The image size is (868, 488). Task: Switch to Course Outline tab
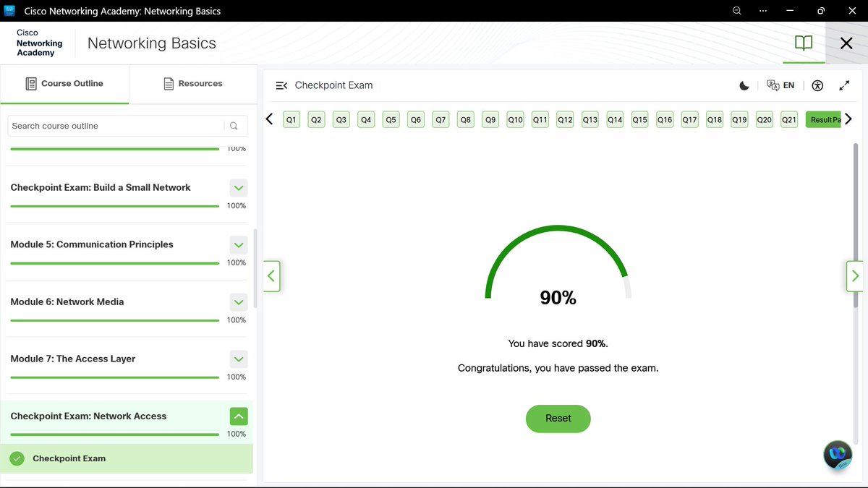(x=64, y=84)
